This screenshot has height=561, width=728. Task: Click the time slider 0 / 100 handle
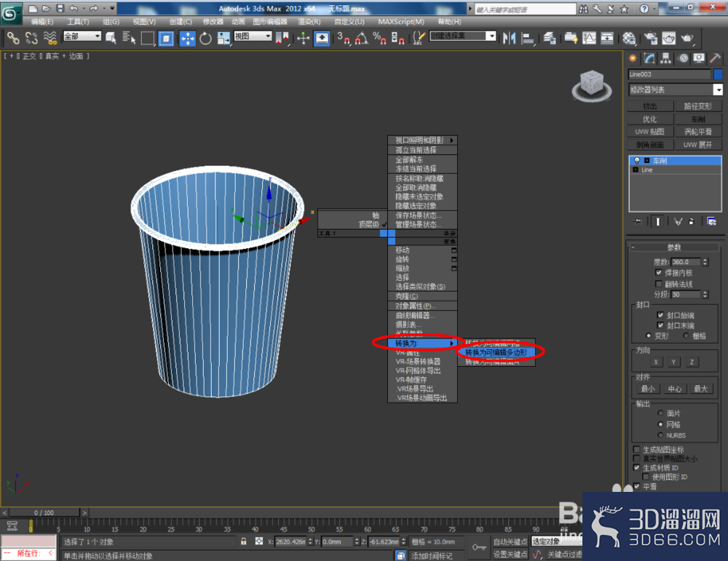point(44,513)
